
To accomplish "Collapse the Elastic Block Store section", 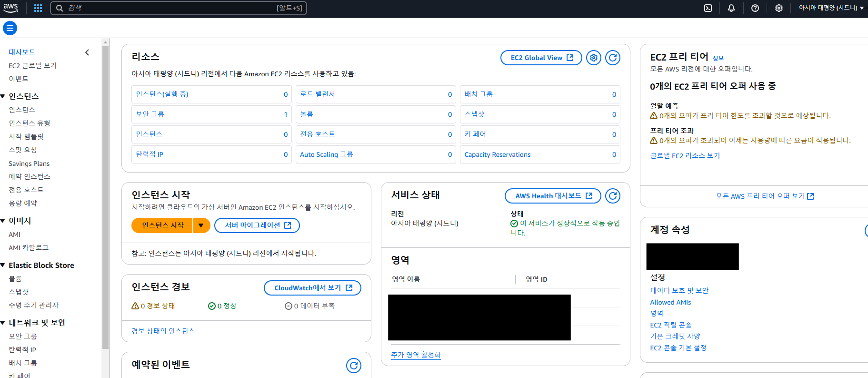I will (3, 265).
